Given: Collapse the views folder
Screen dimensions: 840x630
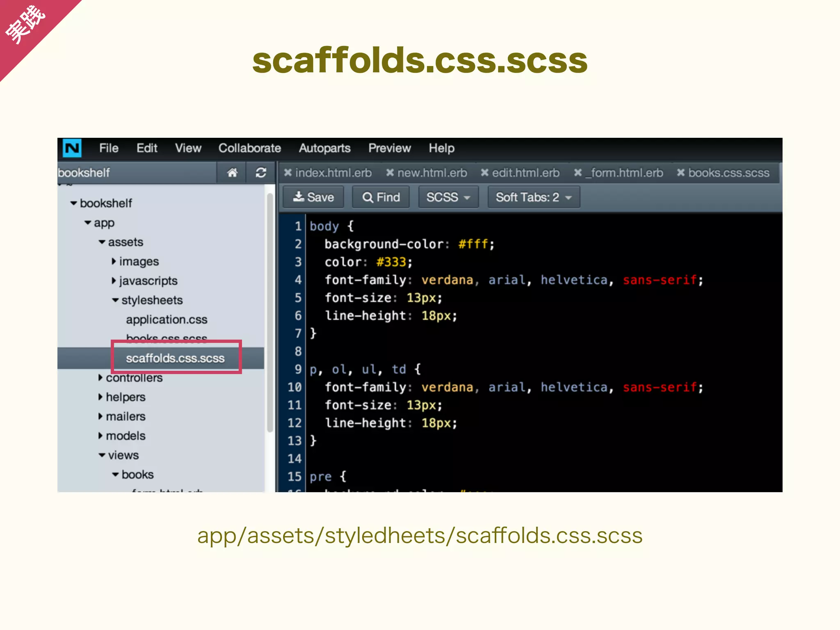Looking at the screenshot, I should pyautogui.click(x=102, y=455).
